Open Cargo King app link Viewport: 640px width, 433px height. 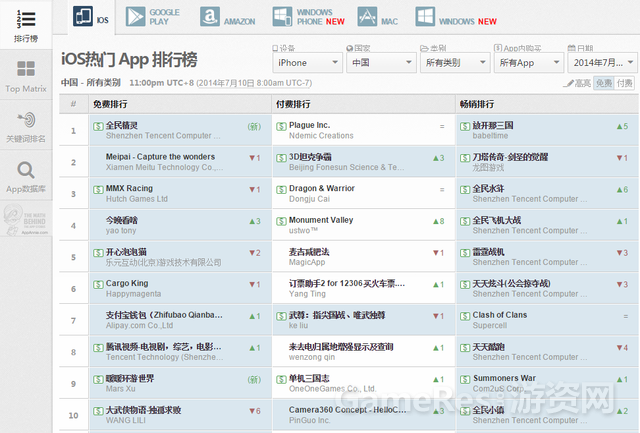pos(127,283)
